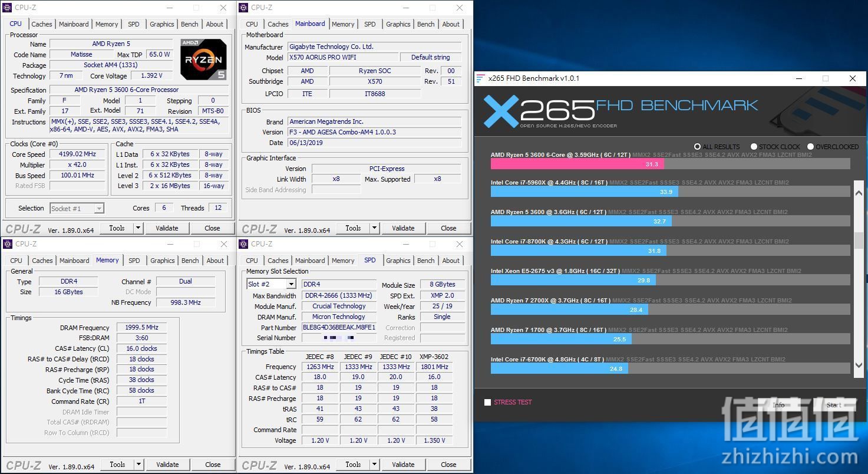
Task: Click BIOS version F3 AGESA field
Action: click(374, 131)
